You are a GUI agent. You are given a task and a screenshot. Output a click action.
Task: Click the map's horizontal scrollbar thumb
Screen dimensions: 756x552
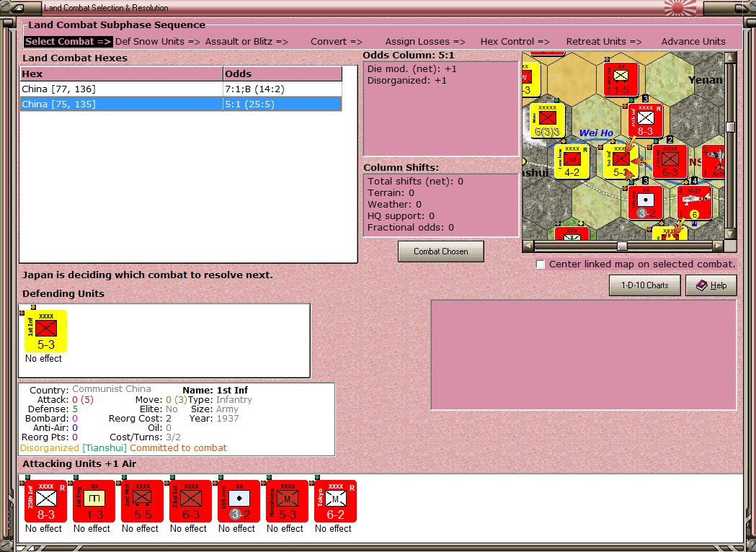(x=623, y=246)
